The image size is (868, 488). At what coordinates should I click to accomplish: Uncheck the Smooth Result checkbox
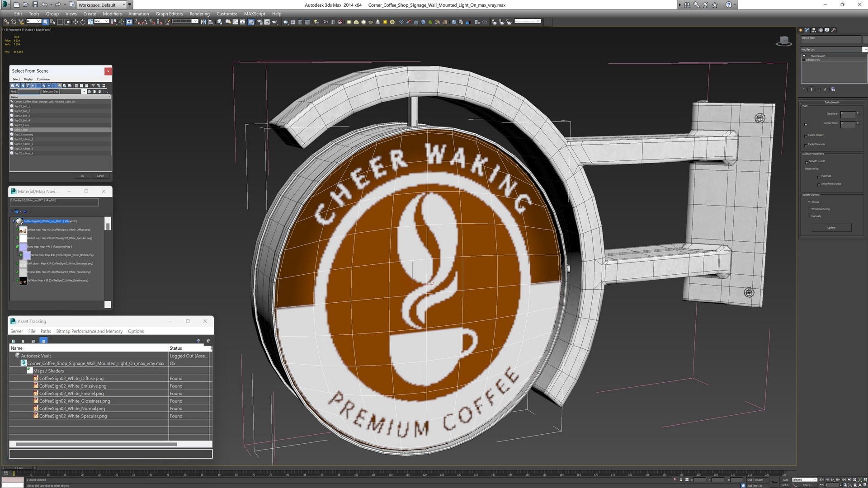click(806, 162)
